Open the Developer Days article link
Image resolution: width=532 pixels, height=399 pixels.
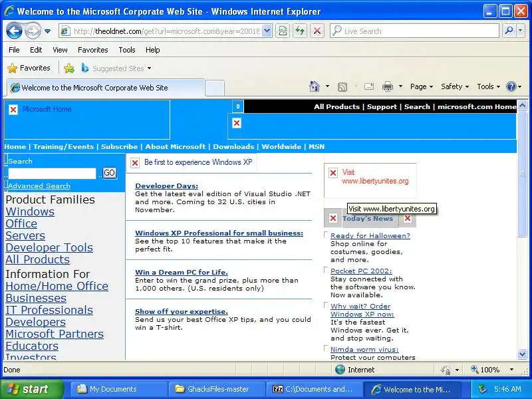coord(166,186)
